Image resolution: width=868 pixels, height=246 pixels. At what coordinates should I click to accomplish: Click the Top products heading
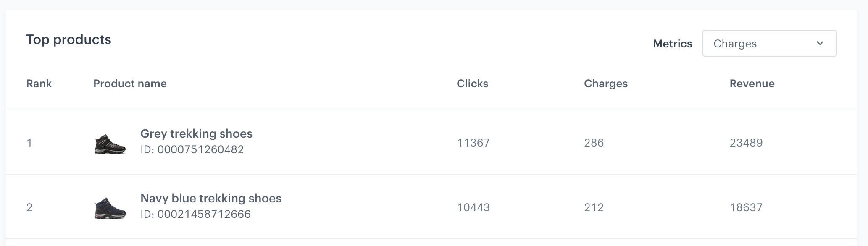pos(68,39)
